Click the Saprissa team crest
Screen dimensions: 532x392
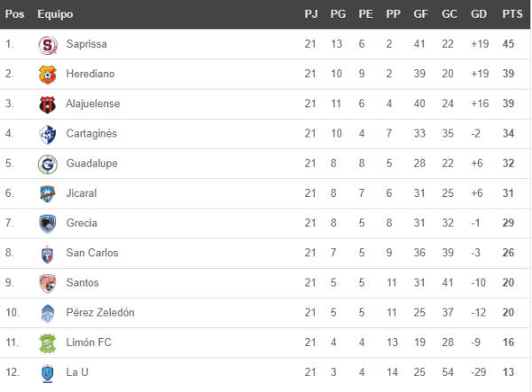coord(48,44)
